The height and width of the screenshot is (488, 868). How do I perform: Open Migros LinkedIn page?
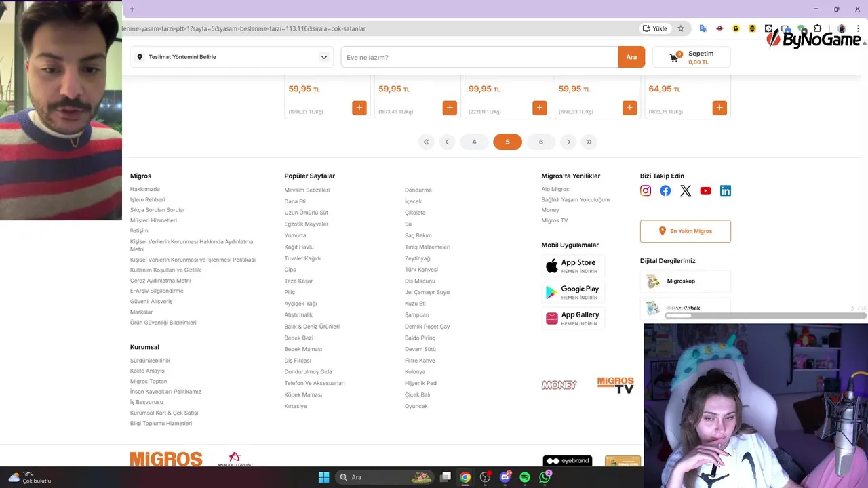click(726, 191)
